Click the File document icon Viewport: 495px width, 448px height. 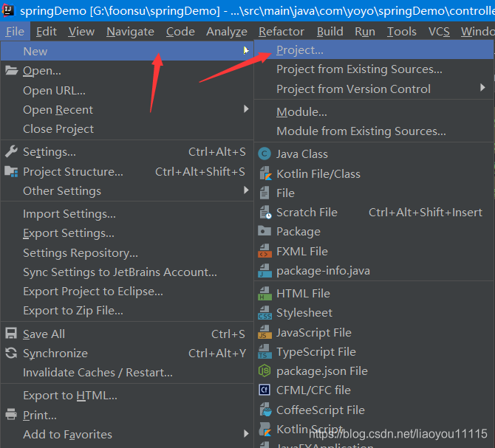pyautogui.click(x=264, y=193)
